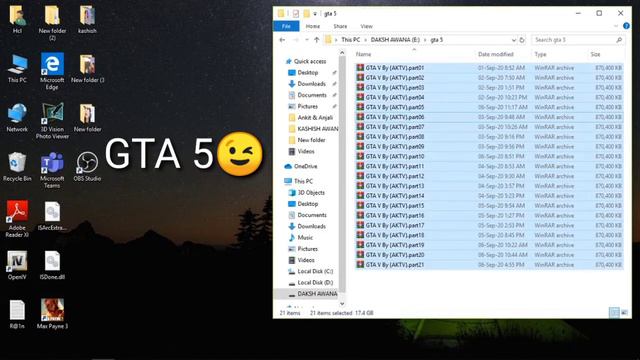640x360 pixels.
Task: Select file GTA V By [AKTV].part21
Action: 489,265
